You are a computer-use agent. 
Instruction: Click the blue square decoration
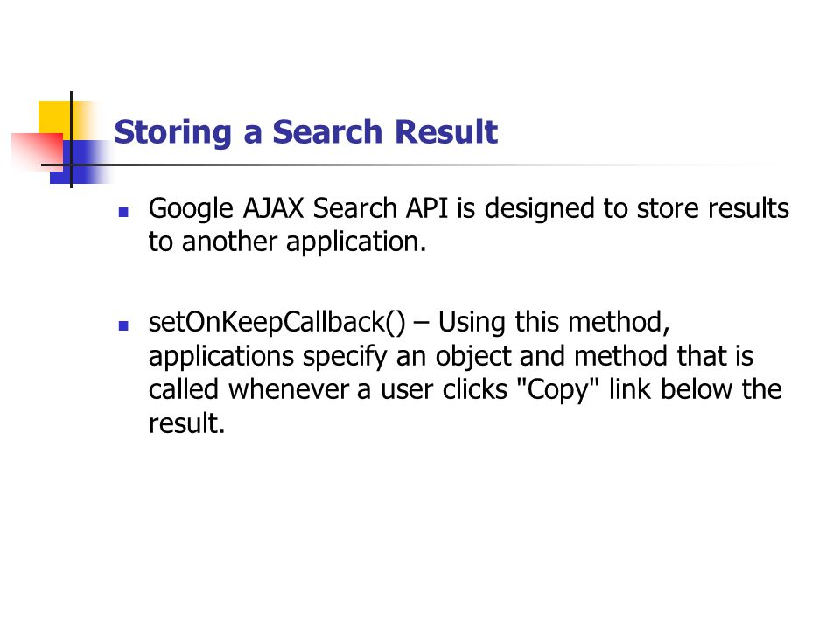click(x=80, y=162)
